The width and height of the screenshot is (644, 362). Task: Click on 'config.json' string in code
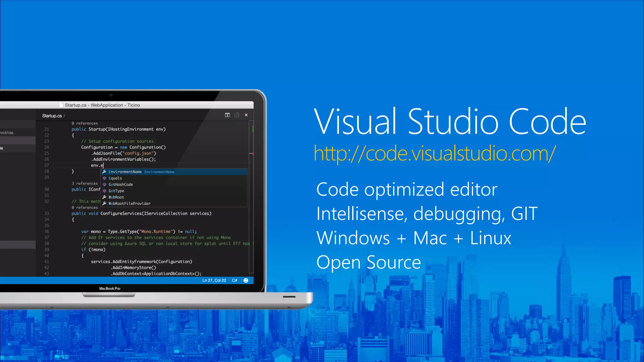pos(138,153)
